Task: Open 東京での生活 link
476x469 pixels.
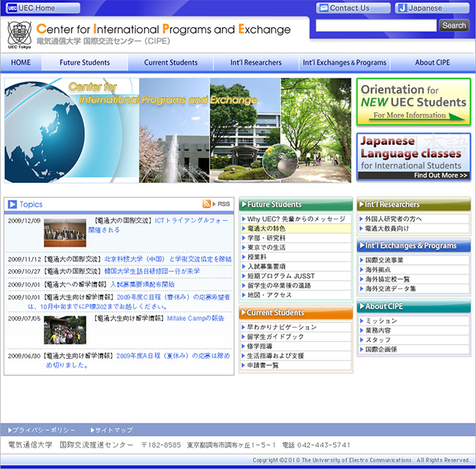Action: (x=296, y=247)
